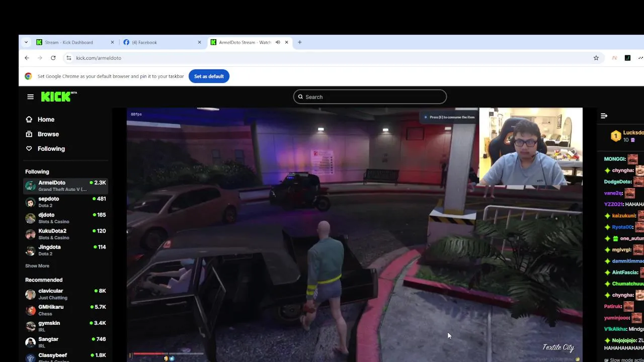Click V1kAlkha's username in chat
This screenshot has width=644, height=362.
(615, 329)
